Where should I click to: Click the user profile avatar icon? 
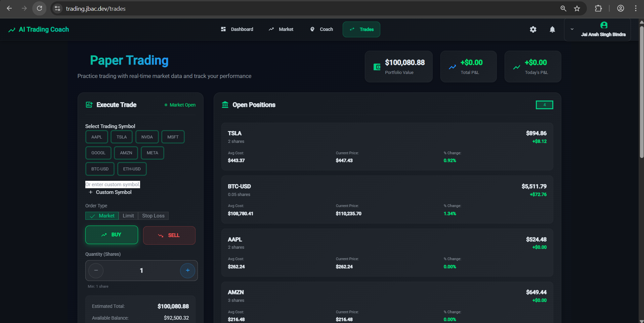coord(604,25)
